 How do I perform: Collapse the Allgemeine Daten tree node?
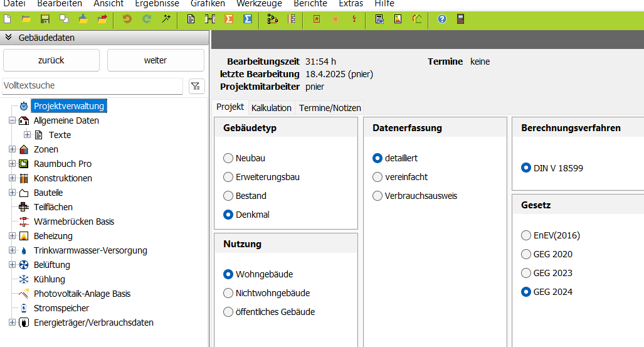[13, 120]
